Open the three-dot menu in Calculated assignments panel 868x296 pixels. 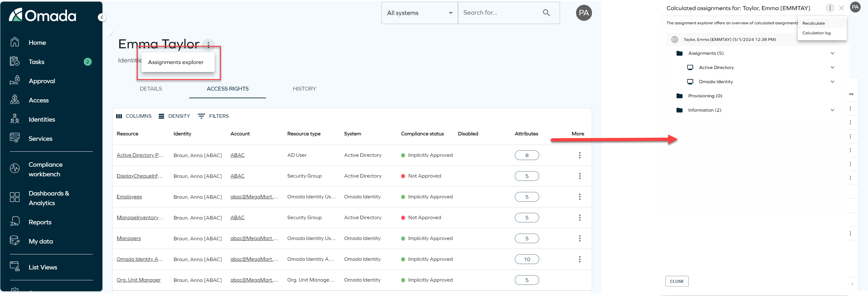[830, 8]
